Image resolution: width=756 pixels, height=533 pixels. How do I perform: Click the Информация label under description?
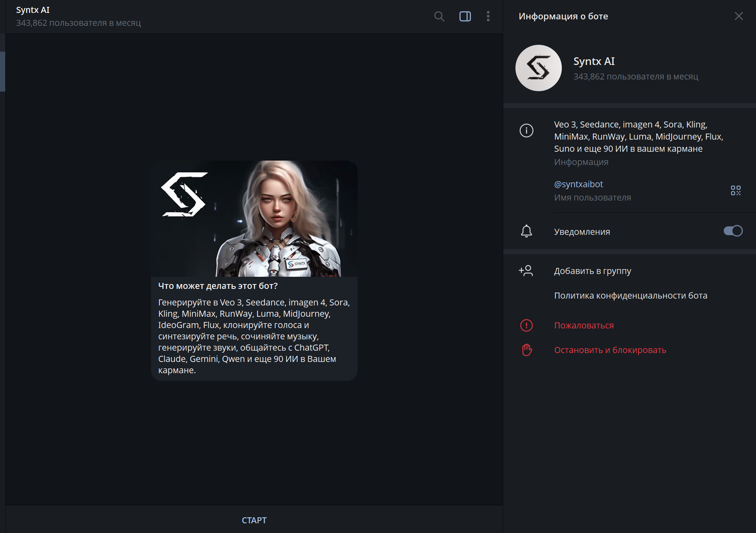tap(581, 162)
